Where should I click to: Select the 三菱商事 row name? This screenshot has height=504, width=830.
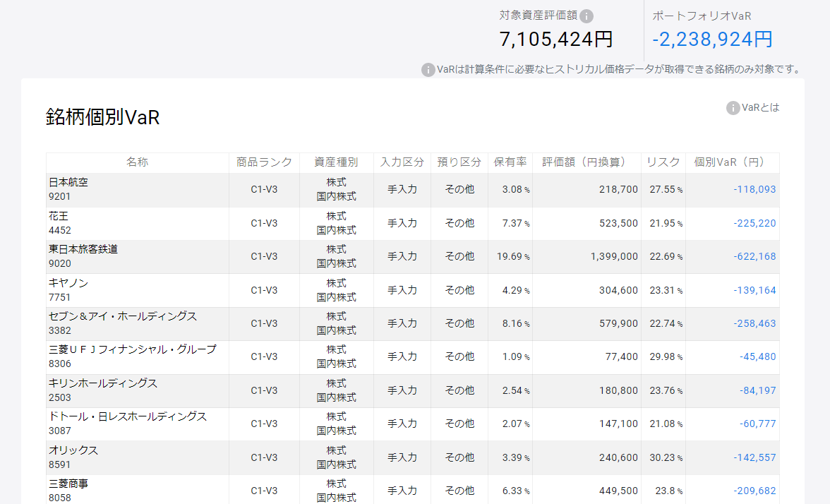pyautogui.click(x=68, y=484)
